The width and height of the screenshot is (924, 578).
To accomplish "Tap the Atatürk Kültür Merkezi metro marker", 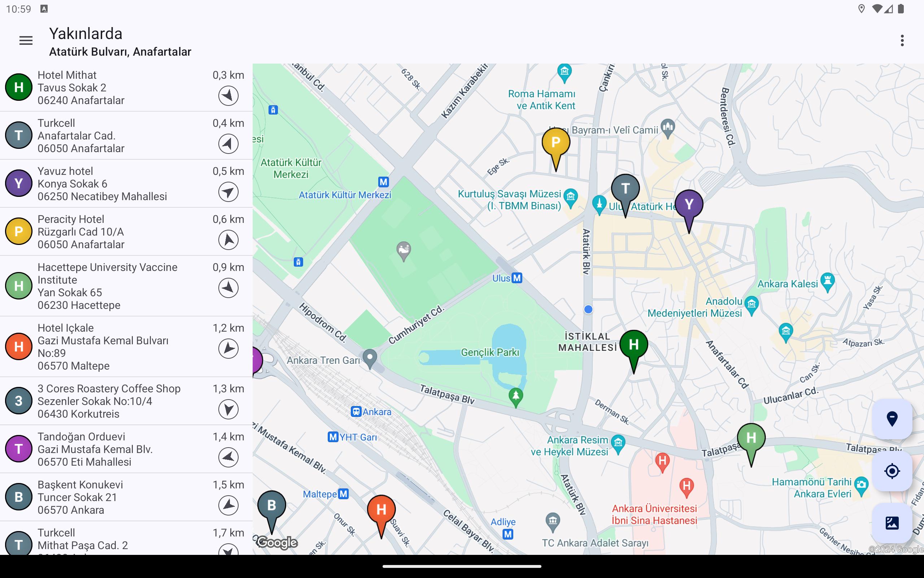I will pos(383,182).
